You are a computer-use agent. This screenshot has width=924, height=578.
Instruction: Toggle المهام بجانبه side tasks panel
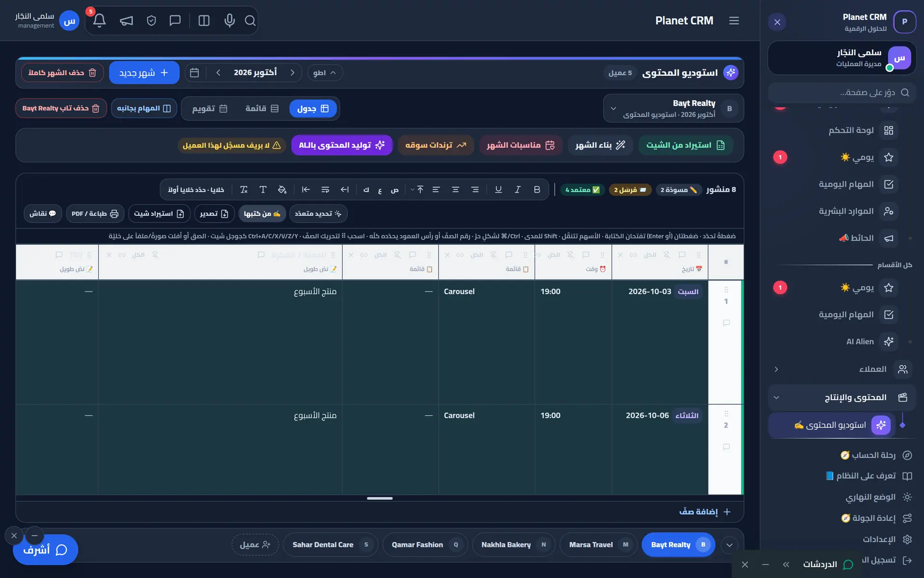(x=144, y=108)
